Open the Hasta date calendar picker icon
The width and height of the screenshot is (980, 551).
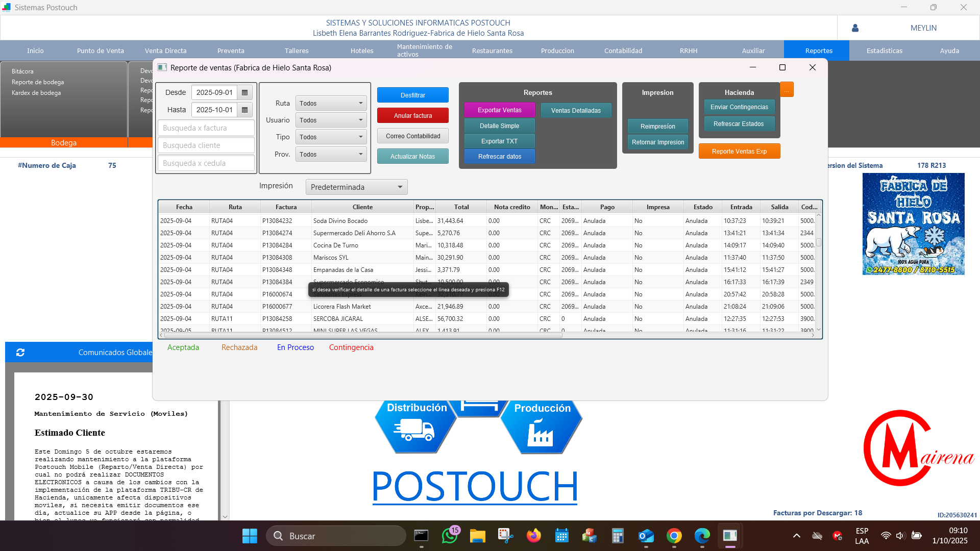pos(244,110)
